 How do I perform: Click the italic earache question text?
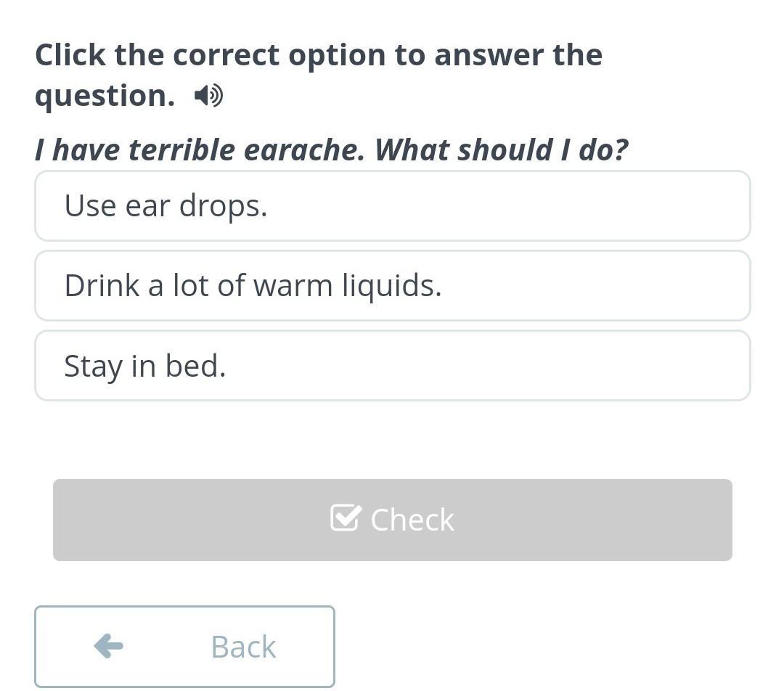click(x=331, y=150)
